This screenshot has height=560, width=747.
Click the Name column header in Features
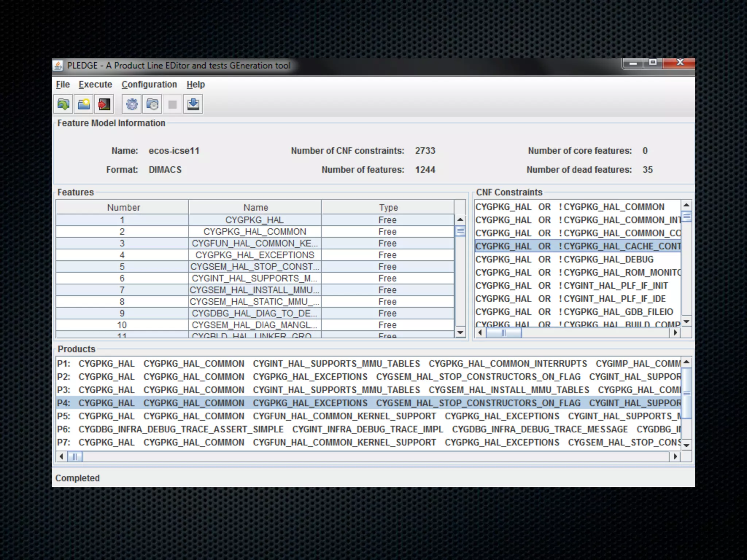(x=255, y=207)
